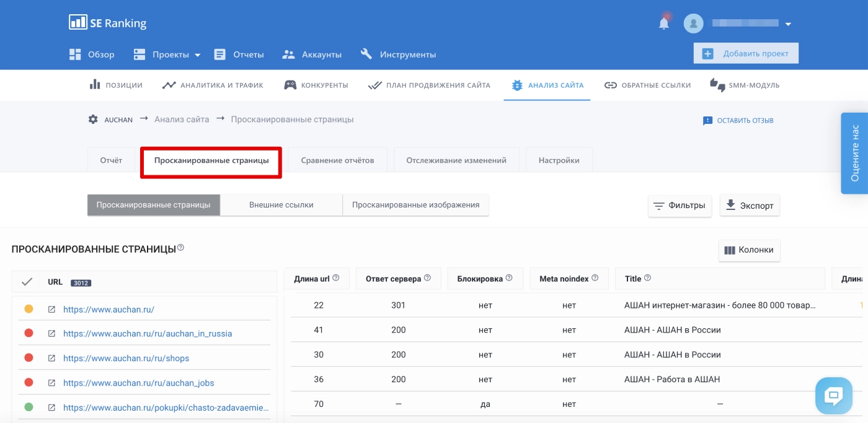Screen dimensions: 868x423
Task: Click external-link icon for auchan_in_russia row
Action: (x=51, y=333)
